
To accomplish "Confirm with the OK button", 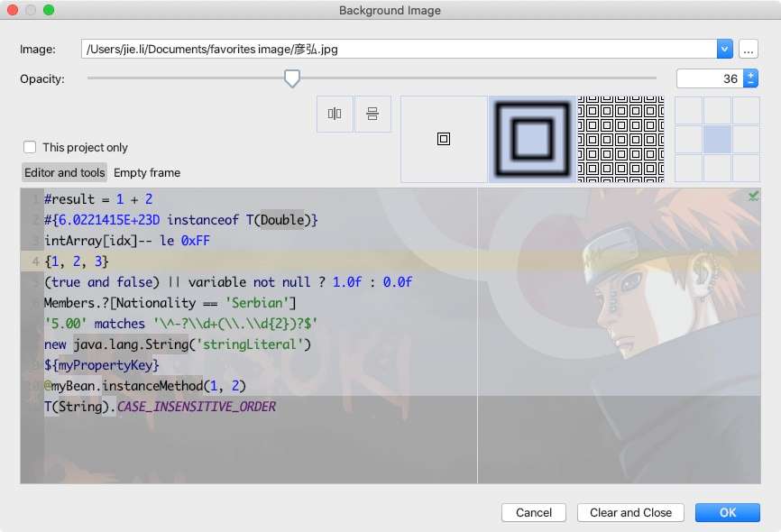I will 728,512.
